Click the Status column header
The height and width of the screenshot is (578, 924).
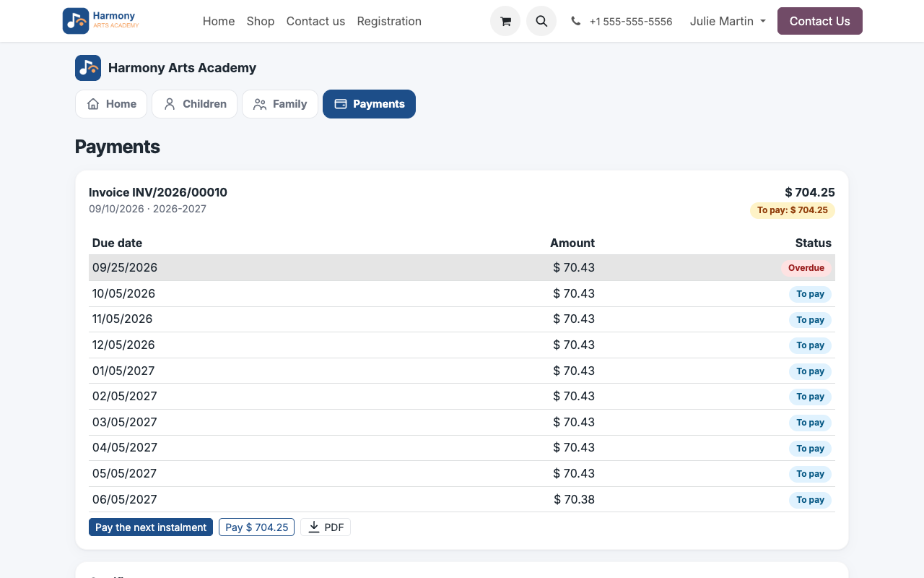point(814,243)
